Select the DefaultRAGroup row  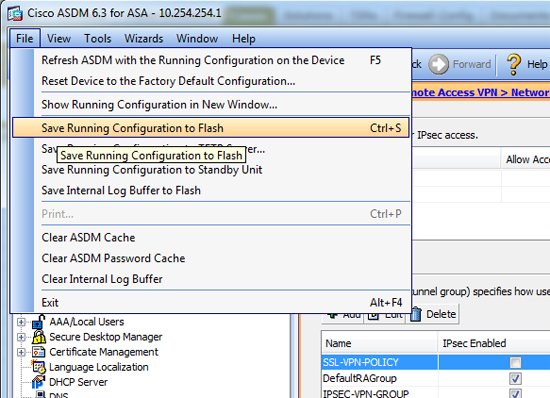[x=436, y=378]
